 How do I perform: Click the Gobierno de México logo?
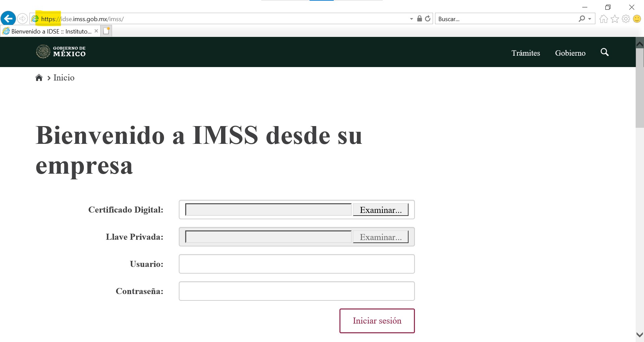click(61, 52)
